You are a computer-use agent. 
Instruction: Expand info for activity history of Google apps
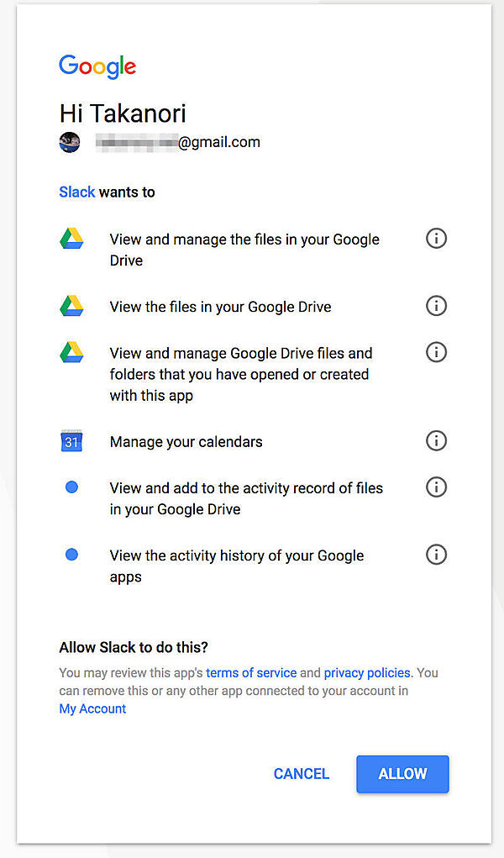tap(436, 554)
